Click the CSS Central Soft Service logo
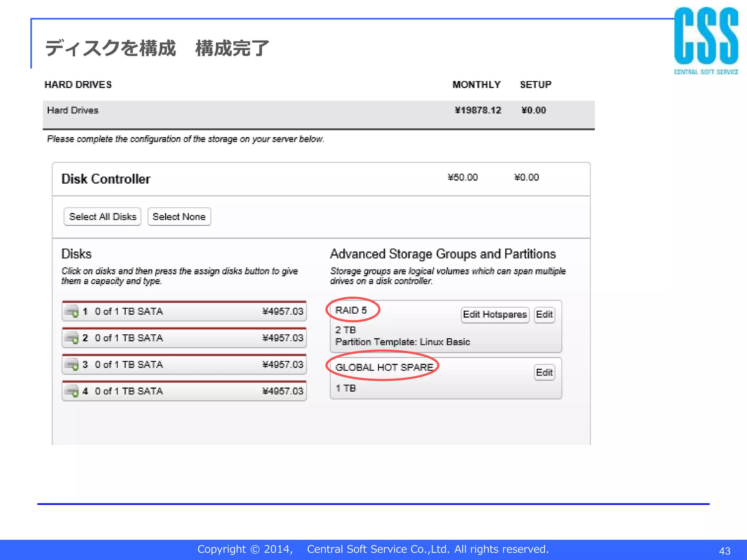The height and width of the screenshot is (560, 747). tap(706, 41)
